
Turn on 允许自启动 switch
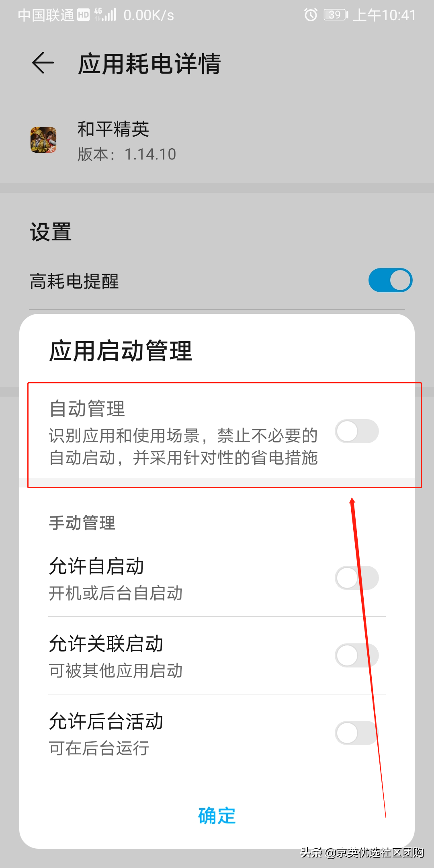click(x=357, y=578)
